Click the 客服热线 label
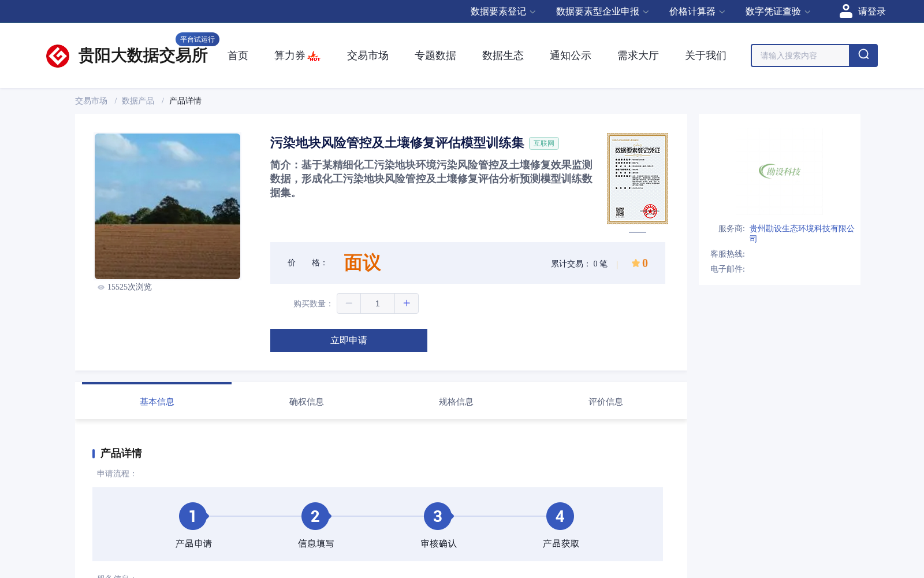The width and height of the screenshot is (924, 578). click(728, 254)
